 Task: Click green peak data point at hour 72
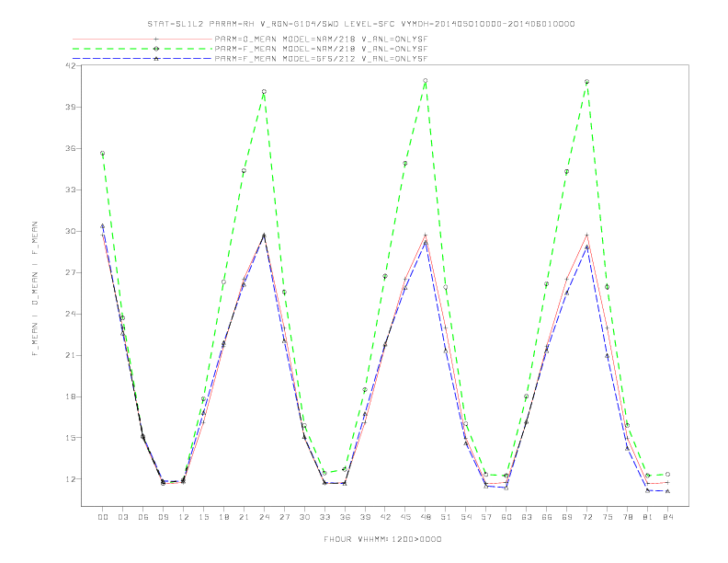pyautogui.click(x=586, y=82)
